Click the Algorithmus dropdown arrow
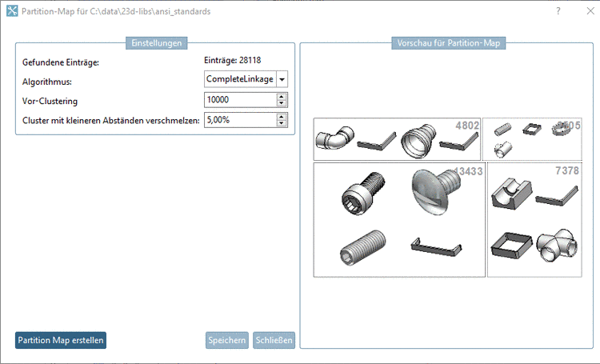This screenshot has height=364, width=600. point(282,79)
